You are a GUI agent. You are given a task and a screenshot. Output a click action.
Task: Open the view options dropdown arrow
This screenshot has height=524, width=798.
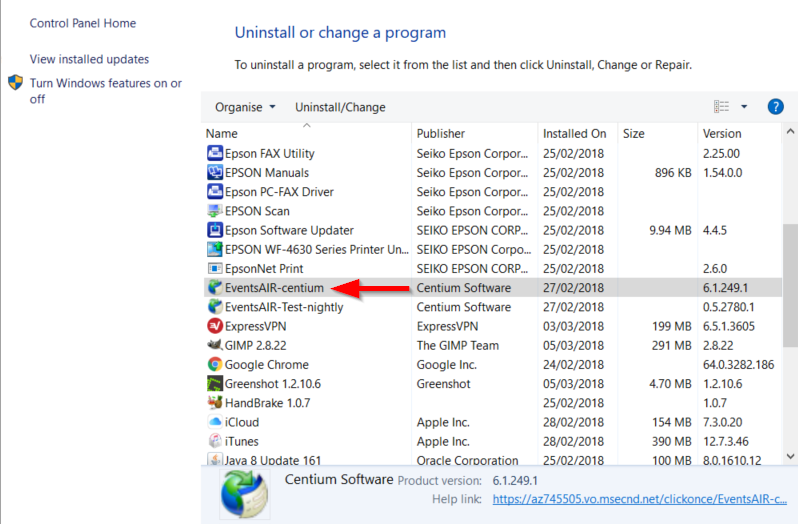pos(744,107)
